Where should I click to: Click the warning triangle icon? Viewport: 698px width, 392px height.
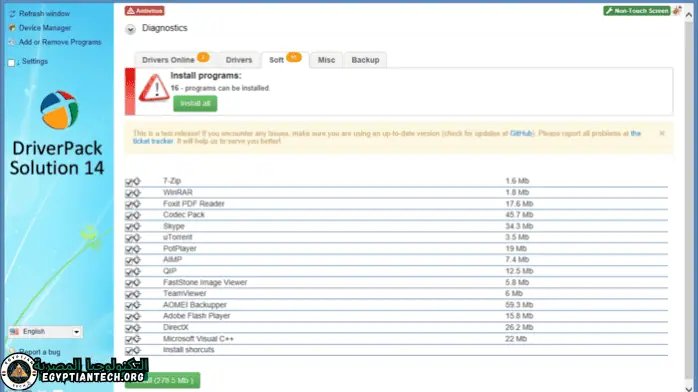pos(154,88)
